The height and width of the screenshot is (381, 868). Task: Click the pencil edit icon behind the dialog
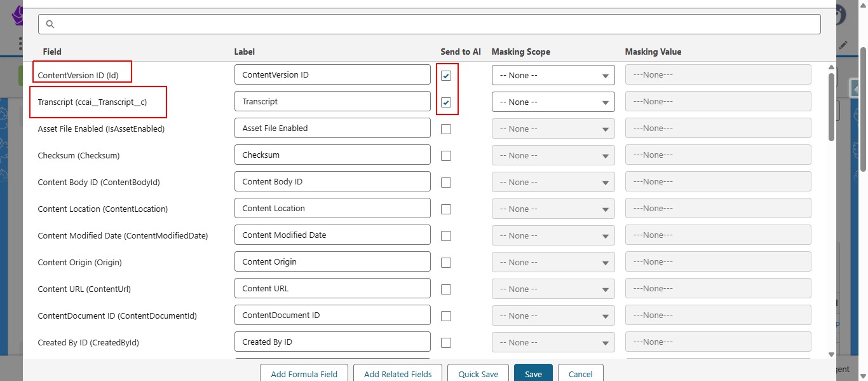click(x=843, y=45)
